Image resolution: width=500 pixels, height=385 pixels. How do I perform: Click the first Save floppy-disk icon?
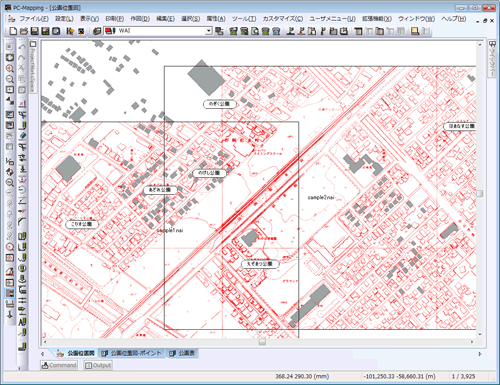[x=34, y=31]
